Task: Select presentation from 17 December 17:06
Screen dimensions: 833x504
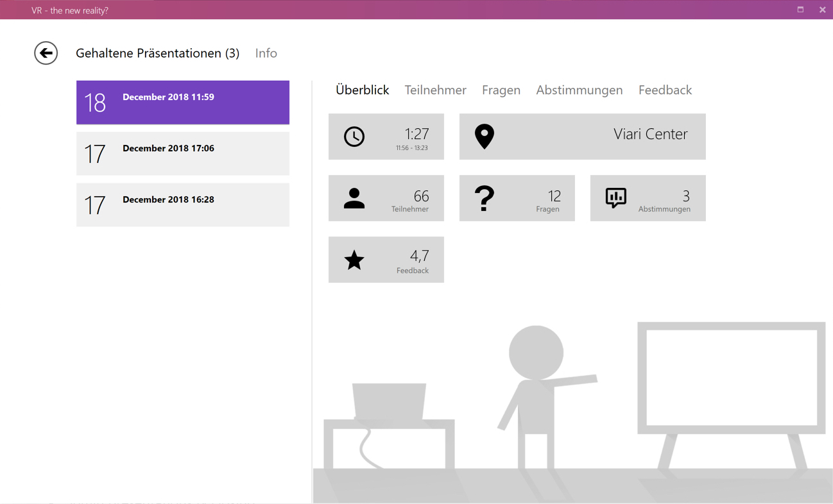Action: [x=182, y=154]
